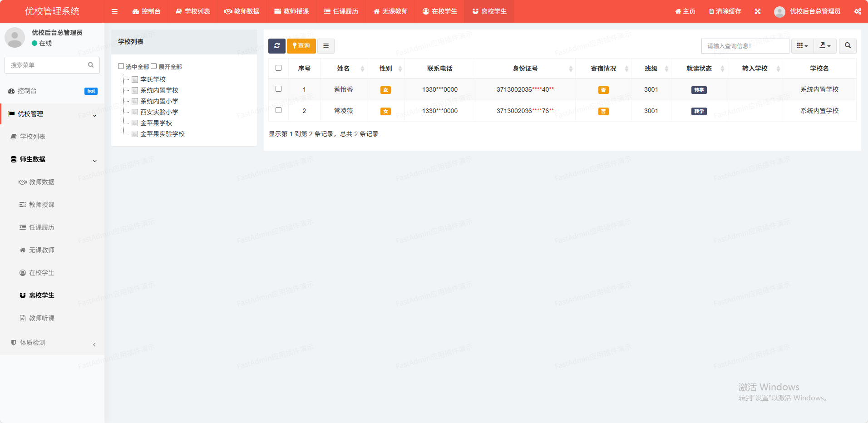Select 金苹果实验学校 in school tree
The height and width of the screenshot is (423, 868).
tap(162, 134)
